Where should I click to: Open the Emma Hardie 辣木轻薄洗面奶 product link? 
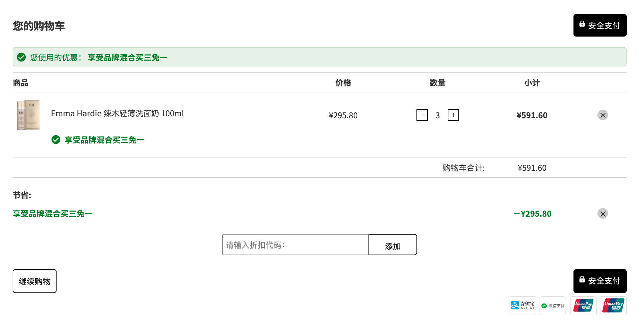[117, 113]
